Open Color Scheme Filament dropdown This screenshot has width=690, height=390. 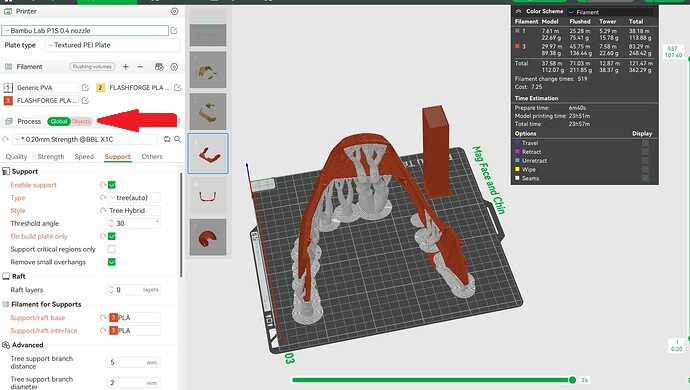pos(610,12)
